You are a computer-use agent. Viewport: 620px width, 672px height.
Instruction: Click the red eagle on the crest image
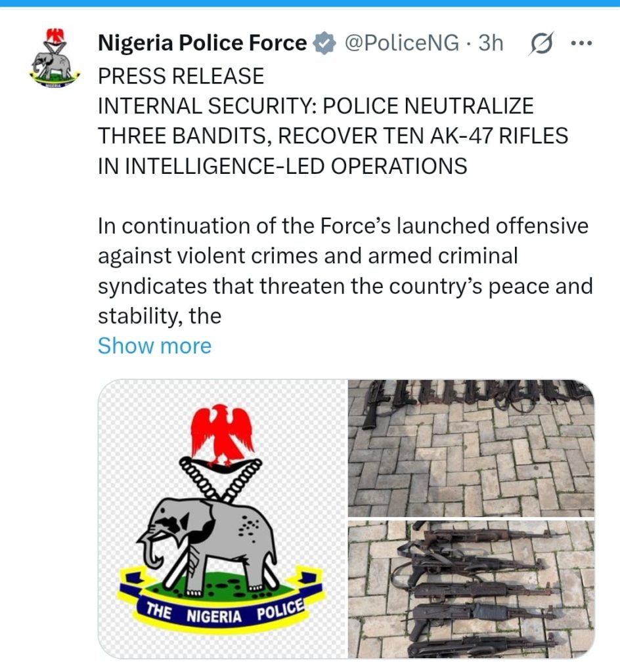click(x=222, y=434)
